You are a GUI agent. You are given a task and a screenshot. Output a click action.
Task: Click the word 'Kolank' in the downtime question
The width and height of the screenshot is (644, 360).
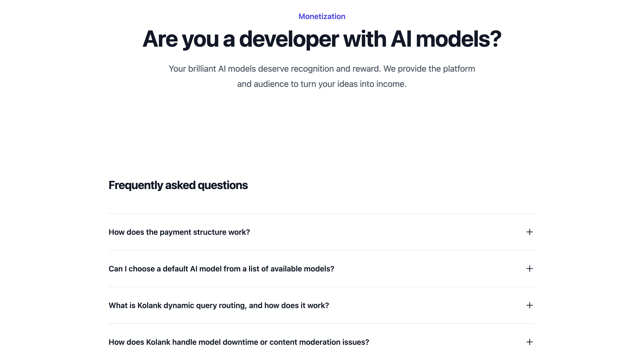[x=158, y=342]
